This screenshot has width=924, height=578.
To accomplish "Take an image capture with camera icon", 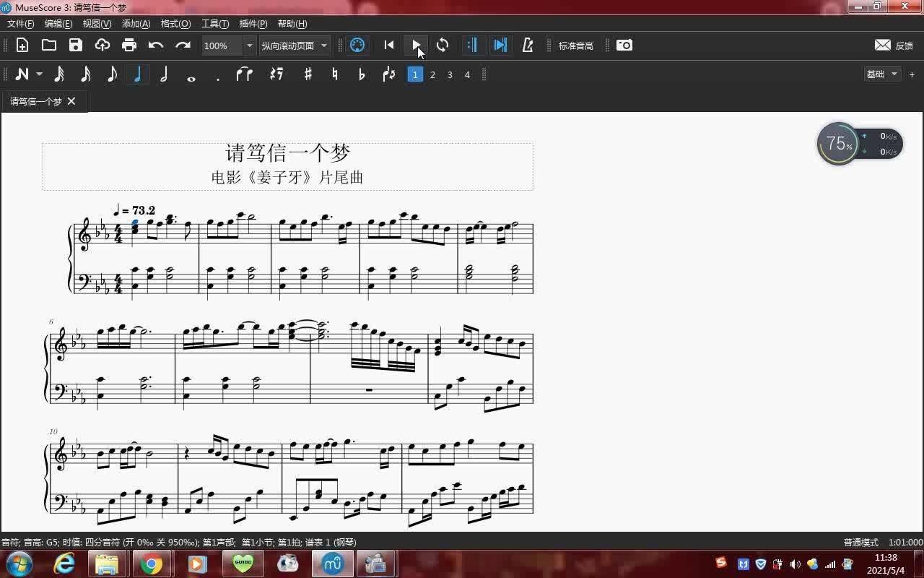I will click(x=624, y=46).
